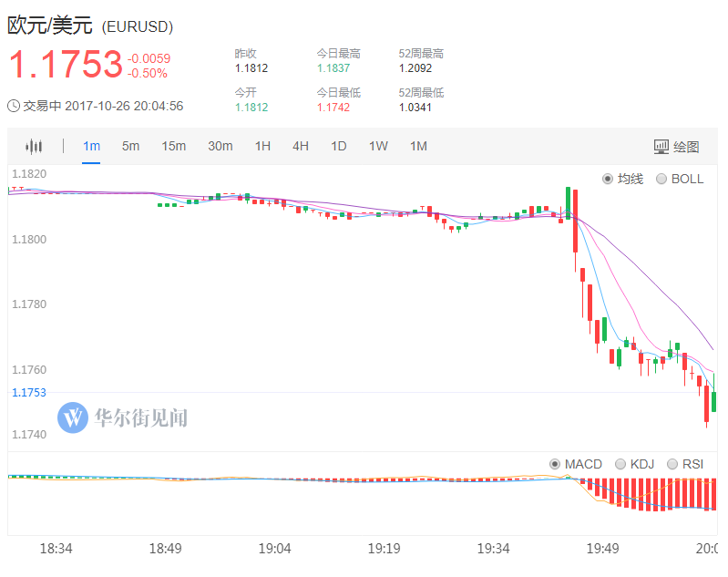Select the 均线 moving average radio button

tap(608, 179)
